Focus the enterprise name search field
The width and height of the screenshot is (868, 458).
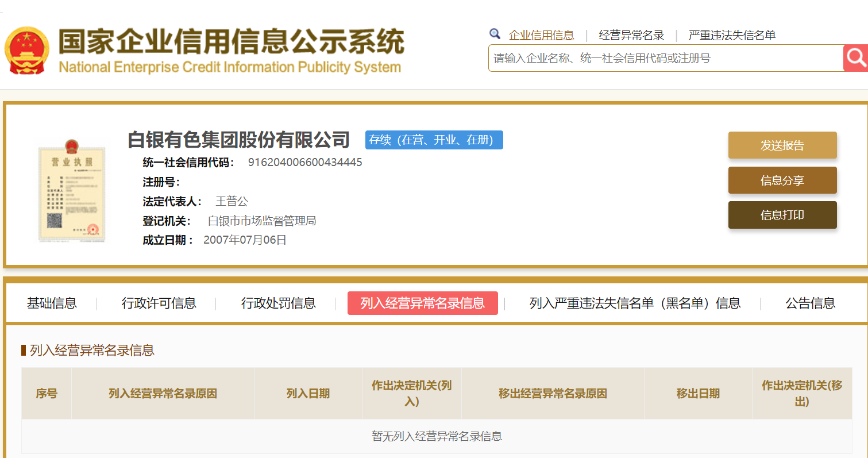[x=666, y=58]
